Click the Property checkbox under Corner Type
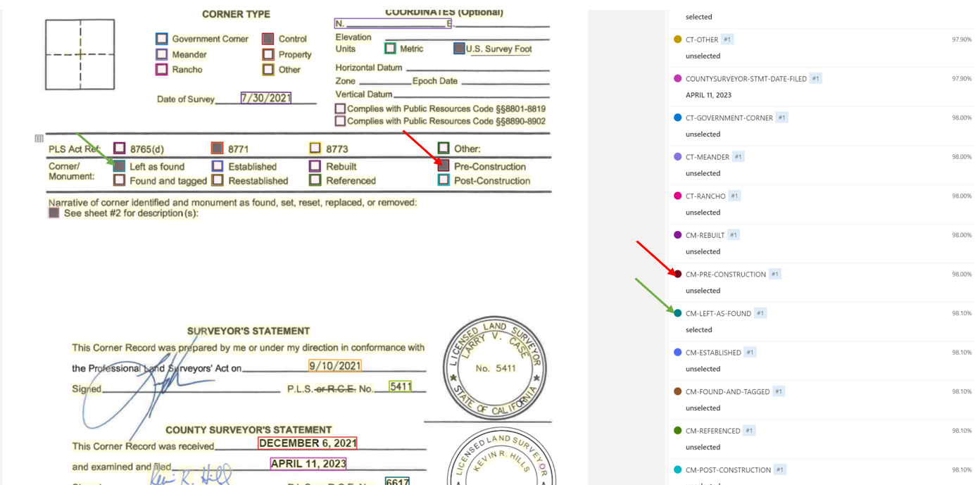980x485 pixels. tap(268, 54)
